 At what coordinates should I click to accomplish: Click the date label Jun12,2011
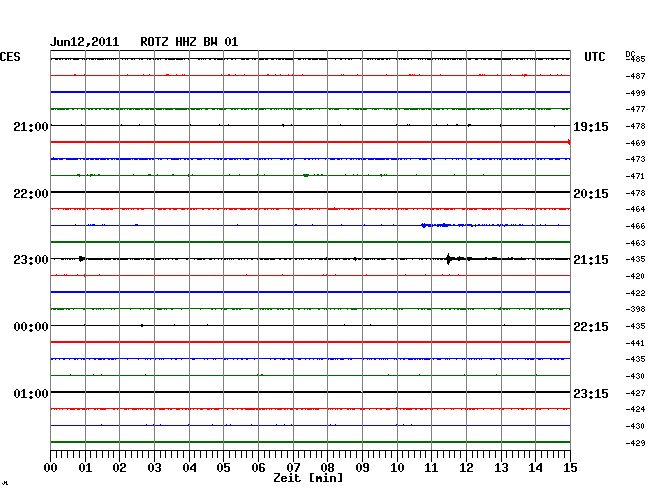click(x=85, y=42)
